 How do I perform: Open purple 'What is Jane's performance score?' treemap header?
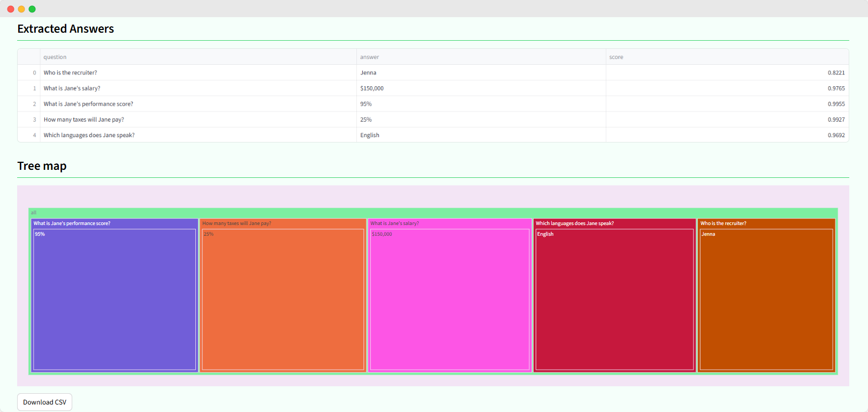click(x=115, y=223)
